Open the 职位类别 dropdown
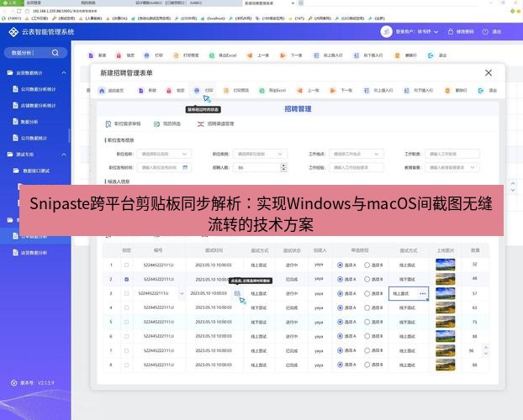 click(x=260, y=154)
